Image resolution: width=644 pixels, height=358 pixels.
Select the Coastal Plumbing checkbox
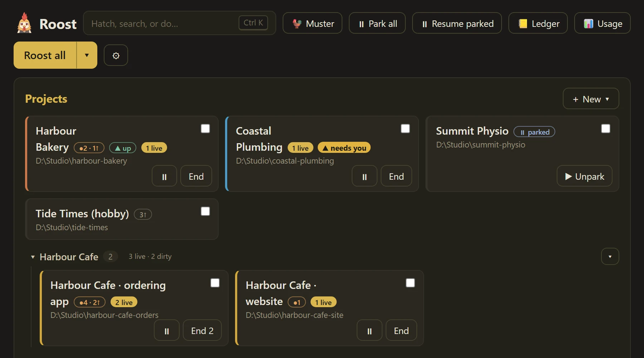405,129
